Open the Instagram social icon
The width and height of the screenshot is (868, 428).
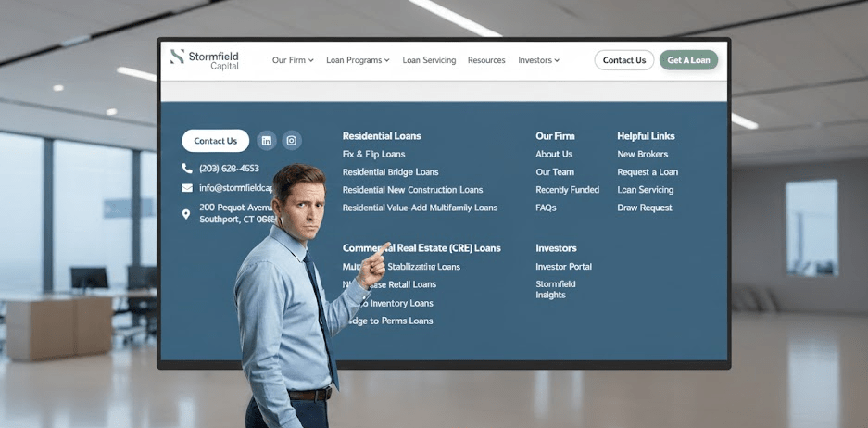[x=292, y=141]
